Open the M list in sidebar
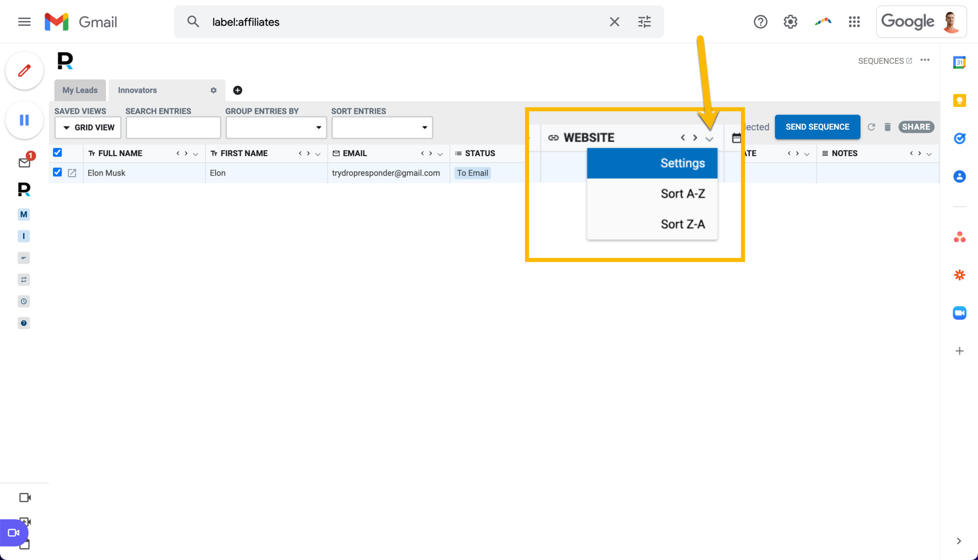The height and width of the screenshot is (560, 978). 24,214
